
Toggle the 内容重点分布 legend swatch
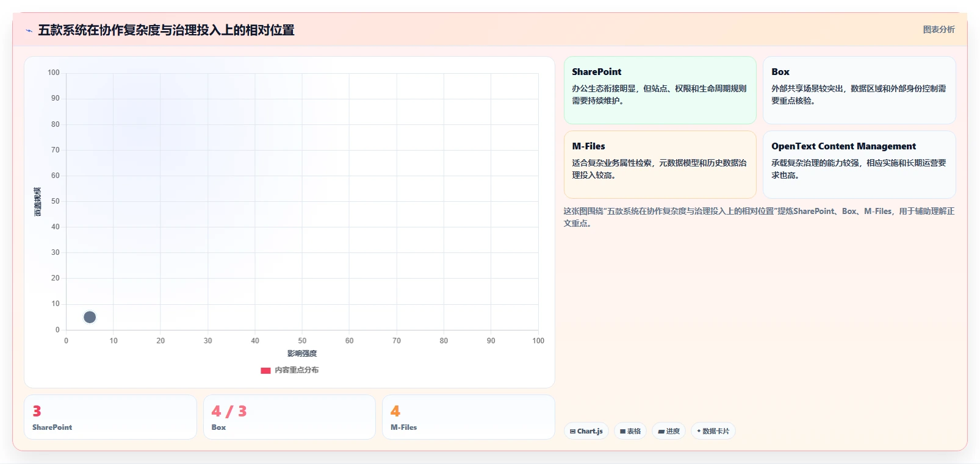coord(265,370)
